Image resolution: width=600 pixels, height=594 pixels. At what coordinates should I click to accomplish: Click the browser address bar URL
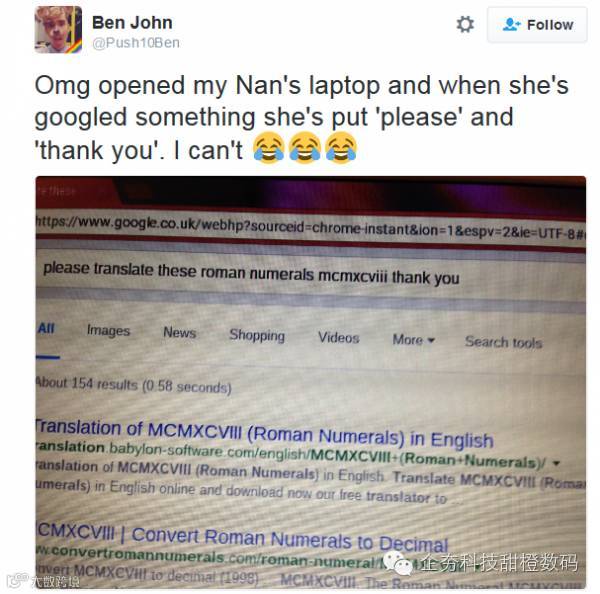pyautogui.click(x=310, y=227)
